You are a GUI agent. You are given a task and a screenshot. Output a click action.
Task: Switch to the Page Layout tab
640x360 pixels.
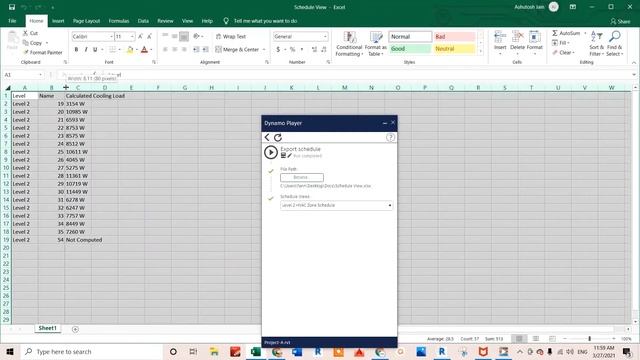click(x=87, y=21)
